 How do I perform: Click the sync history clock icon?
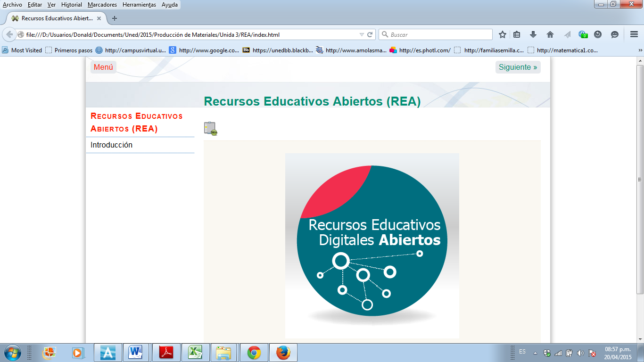pos(598,34)
